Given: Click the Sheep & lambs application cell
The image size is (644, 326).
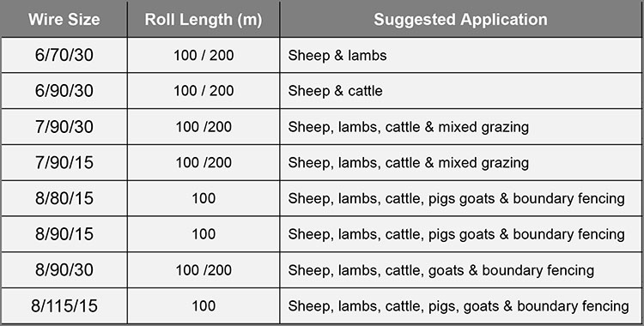Looking at the screenshot, I should 461,55.
